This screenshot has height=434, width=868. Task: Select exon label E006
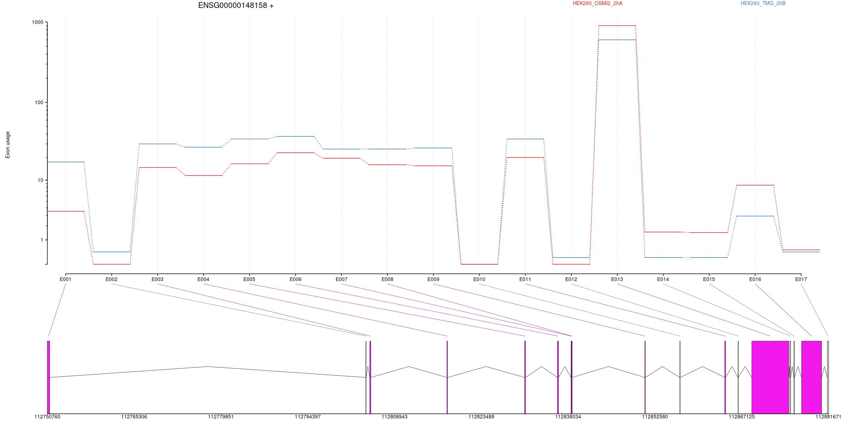[x=295, y=279]
